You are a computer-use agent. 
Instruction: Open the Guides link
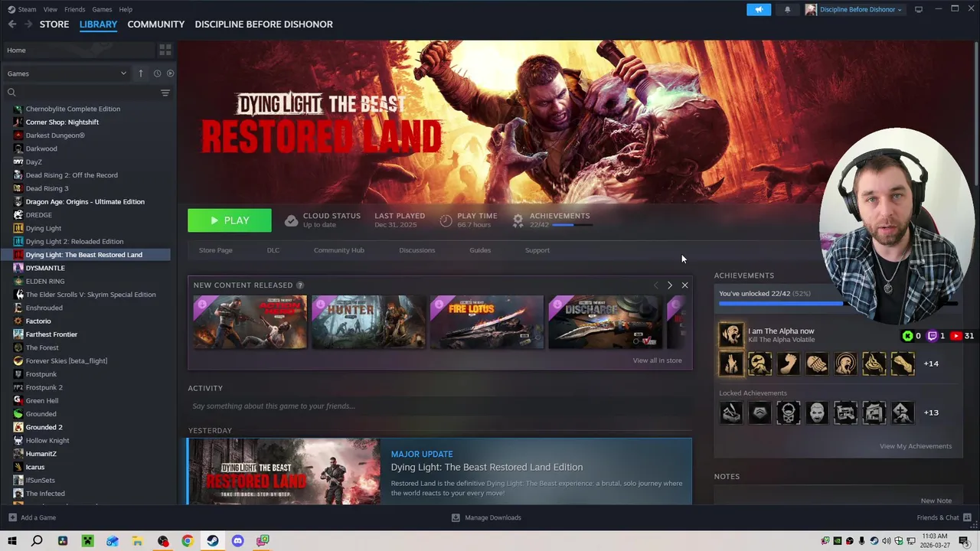(480, 250)
